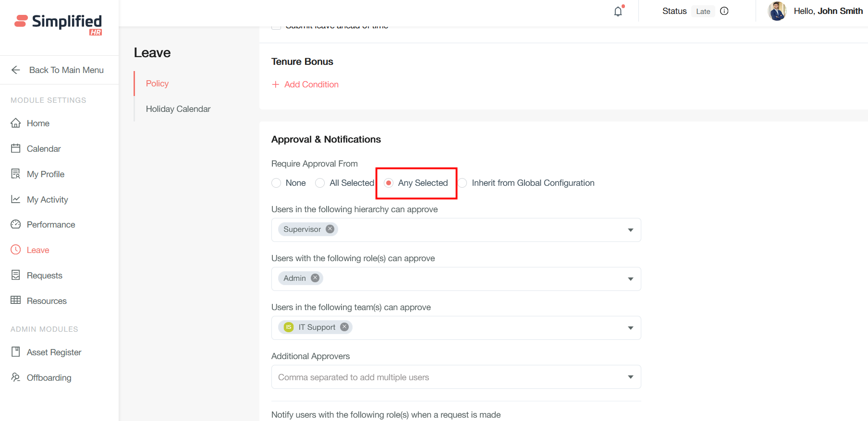Remove the IT Support team tag
This screenshot has width=868, height=421.
(344, 327)
